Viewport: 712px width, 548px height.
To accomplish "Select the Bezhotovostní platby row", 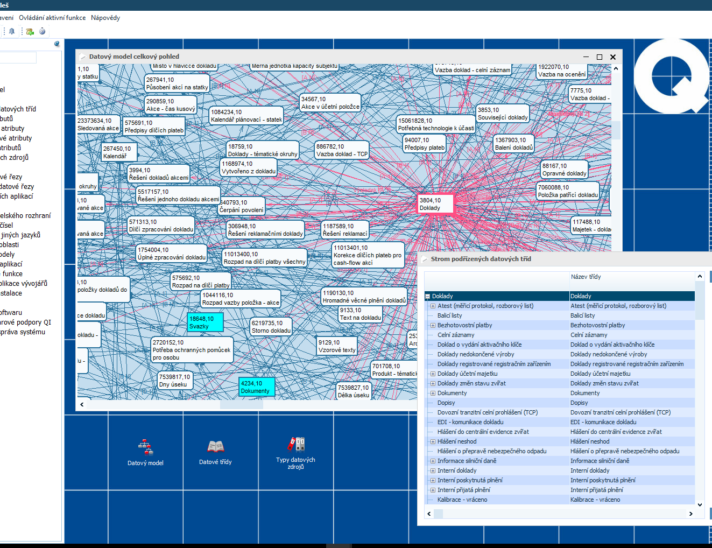I will pos(469,325).
